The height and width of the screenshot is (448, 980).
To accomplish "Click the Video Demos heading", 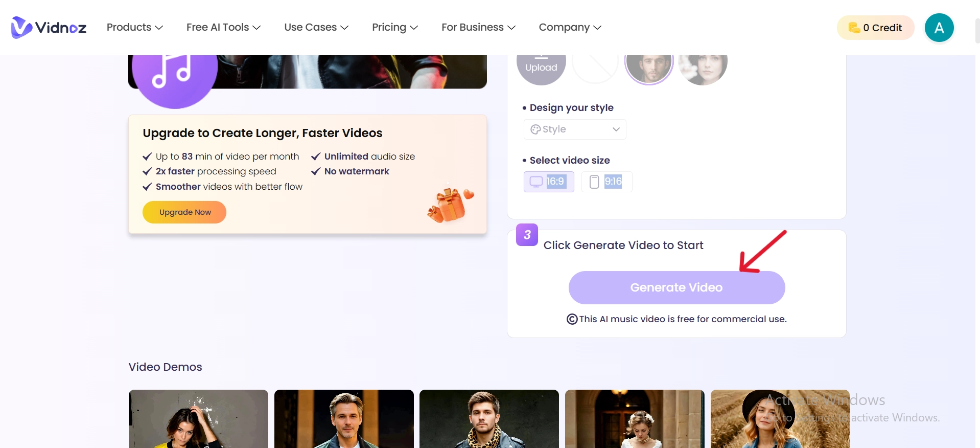I will point(166,367).
